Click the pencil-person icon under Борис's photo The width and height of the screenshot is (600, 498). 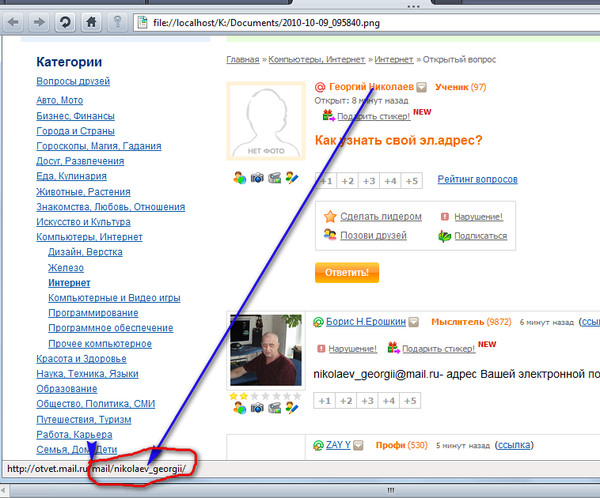tap(292, 408)
